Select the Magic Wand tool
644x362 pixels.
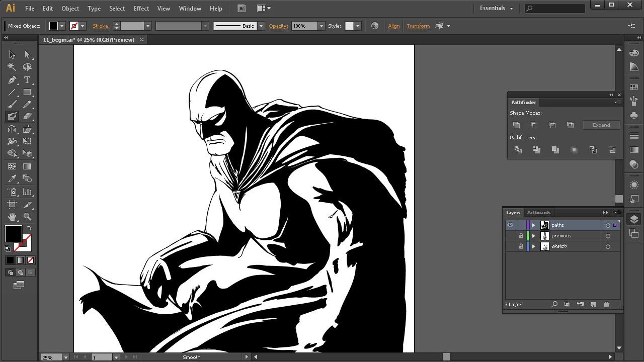12,67
